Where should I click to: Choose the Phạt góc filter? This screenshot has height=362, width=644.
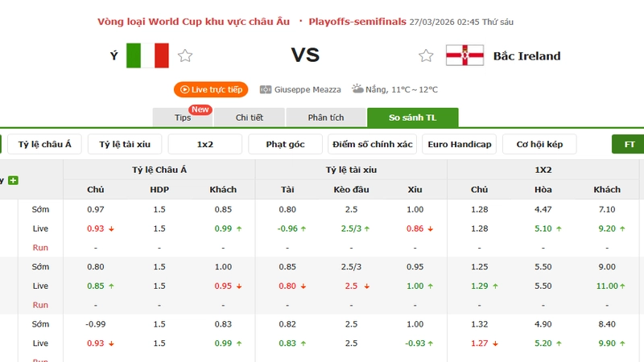(x=285, y=144)
